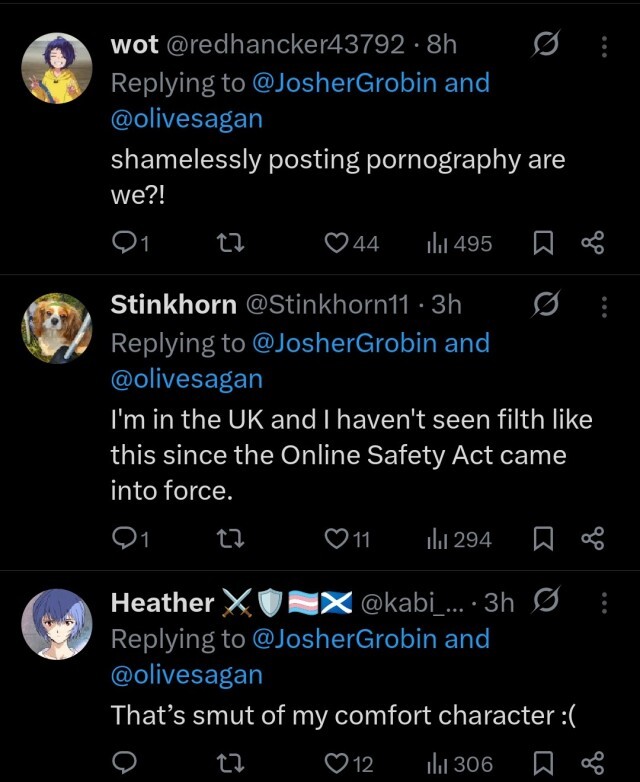Screen dimensions: 640x782
Task: Reply to wot's tweet
Action: pyautogui.click(x=124, y=243)
